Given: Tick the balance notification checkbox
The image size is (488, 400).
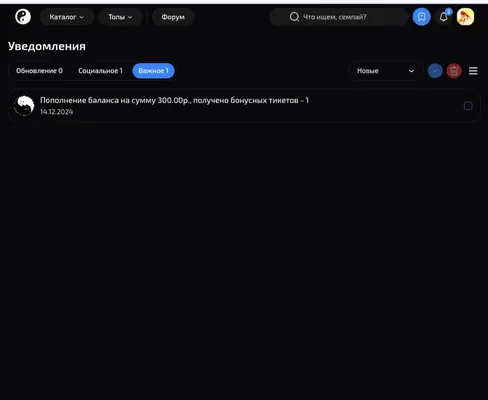Looking at the screenshot, I should click(x=468, y=106).
